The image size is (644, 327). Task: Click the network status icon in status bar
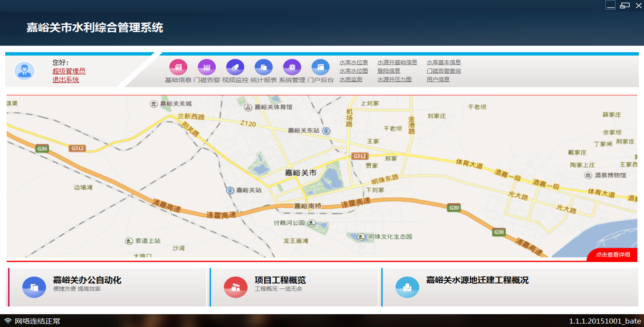(9, 321)
